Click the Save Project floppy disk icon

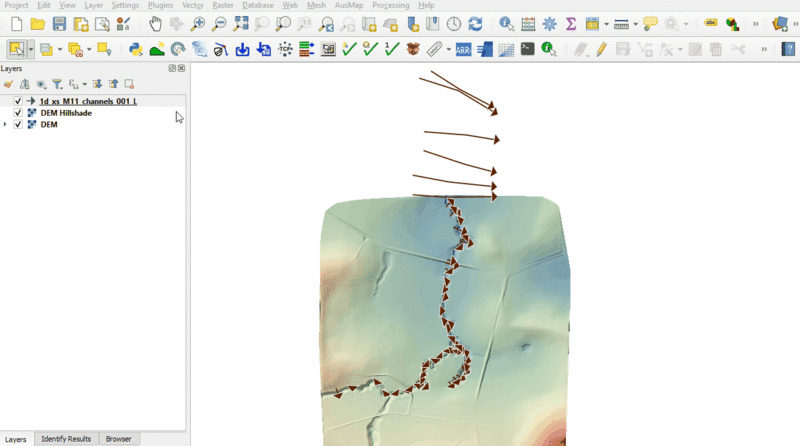pyautogui.click(x=59, y=24)
